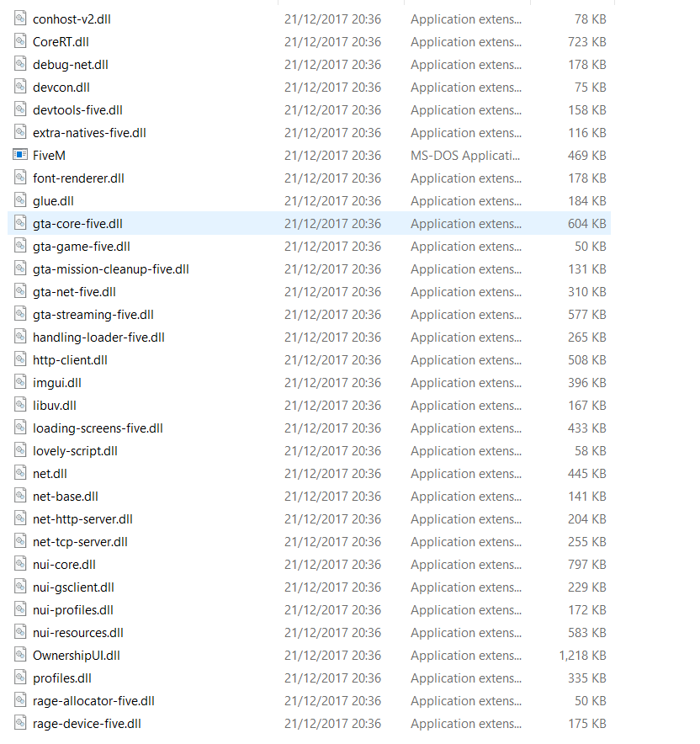Select the extra-natives-five.dll icon
The image size is (700, 744).
point(20,132)
